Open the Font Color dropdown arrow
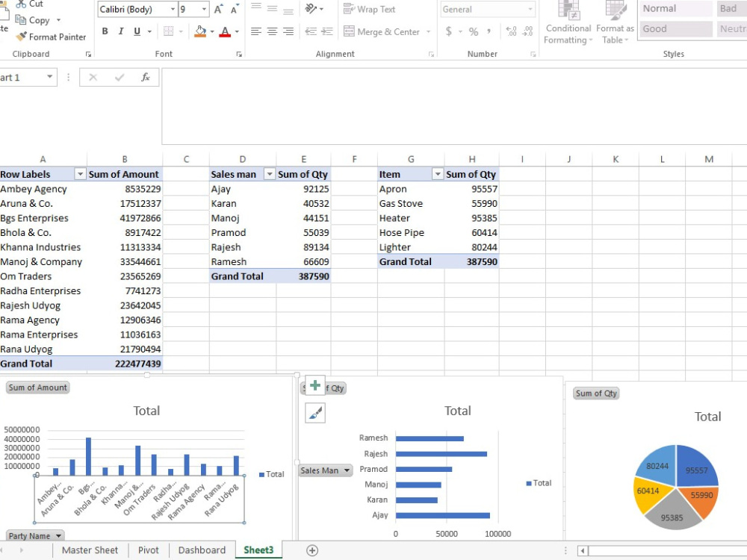The width and height of the screenshot is (747, 560). (x=237, y=32)
